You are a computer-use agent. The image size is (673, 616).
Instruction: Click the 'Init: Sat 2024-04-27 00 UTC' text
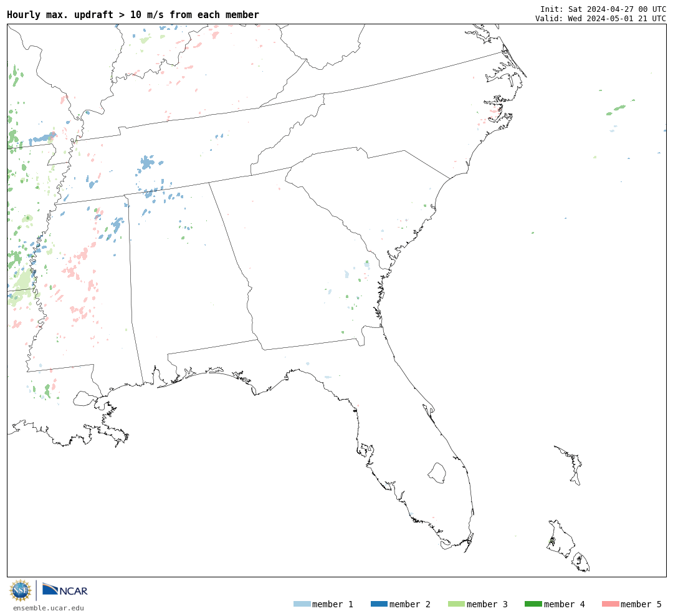coord(603,9)
